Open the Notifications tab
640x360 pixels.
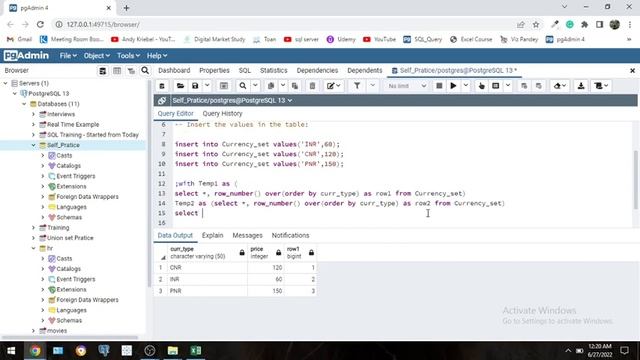[290, 236]
